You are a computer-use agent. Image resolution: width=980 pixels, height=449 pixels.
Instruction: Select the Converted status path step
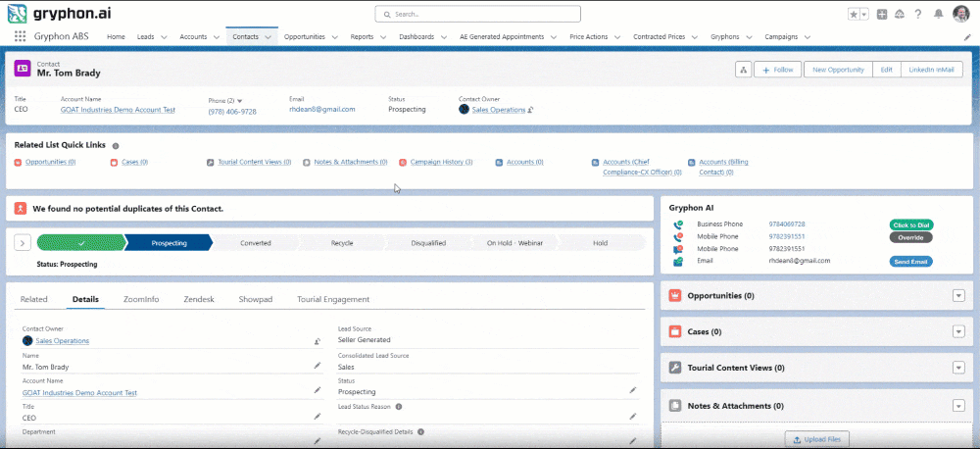coord(256,242)
